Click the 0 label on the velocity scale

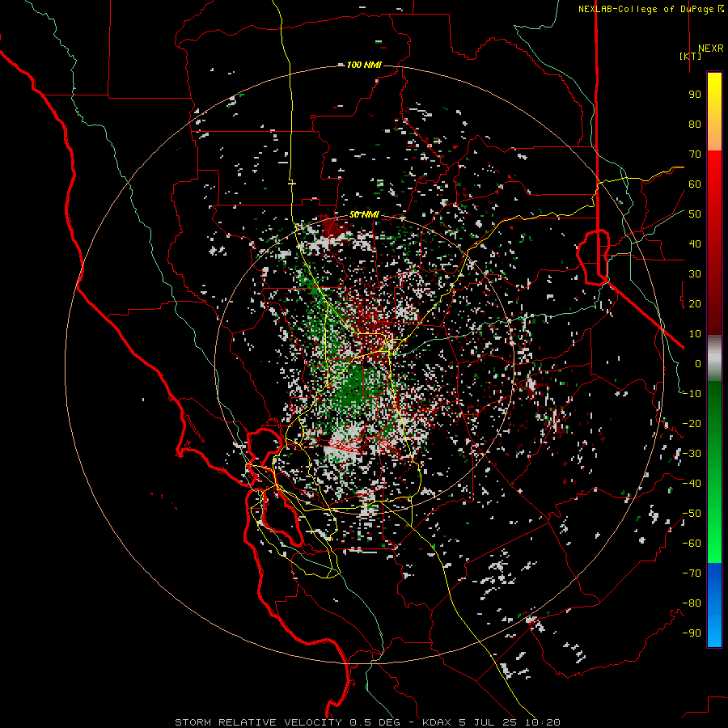698,363
